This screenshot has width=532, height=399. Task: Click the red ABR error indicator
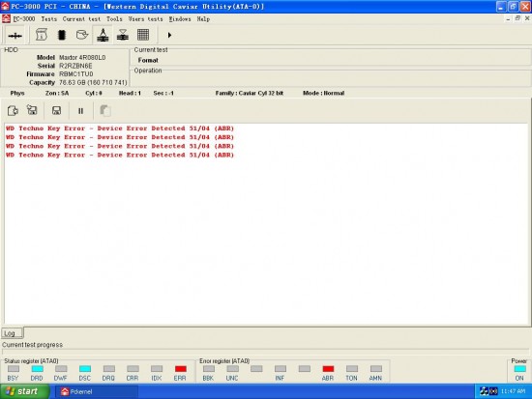pyautogui.click(x=328, y=368)
